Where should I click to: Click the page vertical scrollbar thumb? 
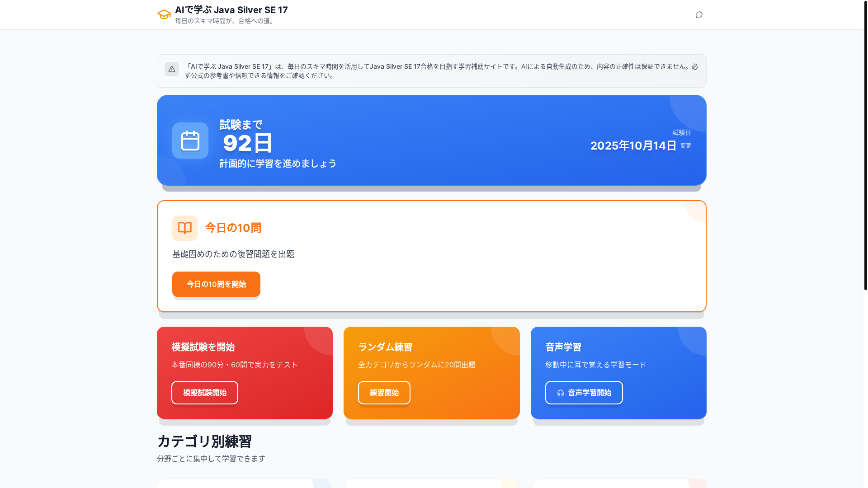[865, 145]
